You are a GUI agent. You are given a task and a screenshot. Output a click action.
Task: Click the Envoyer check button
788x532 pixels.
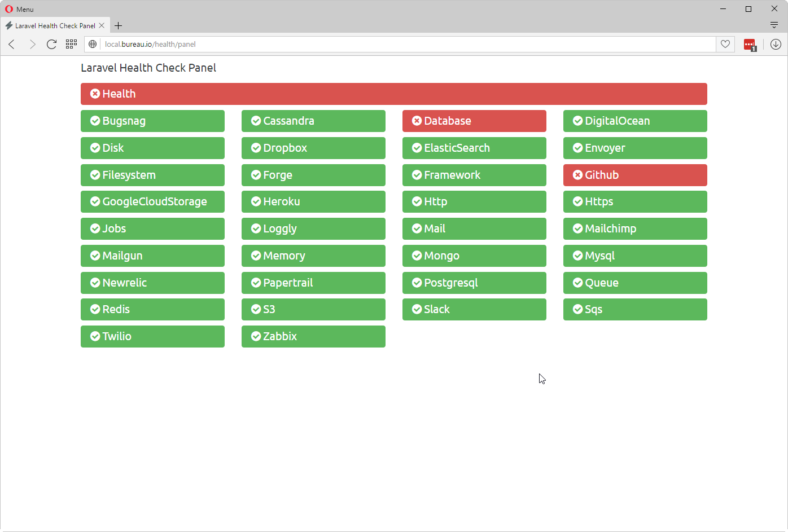pos(635,148)
